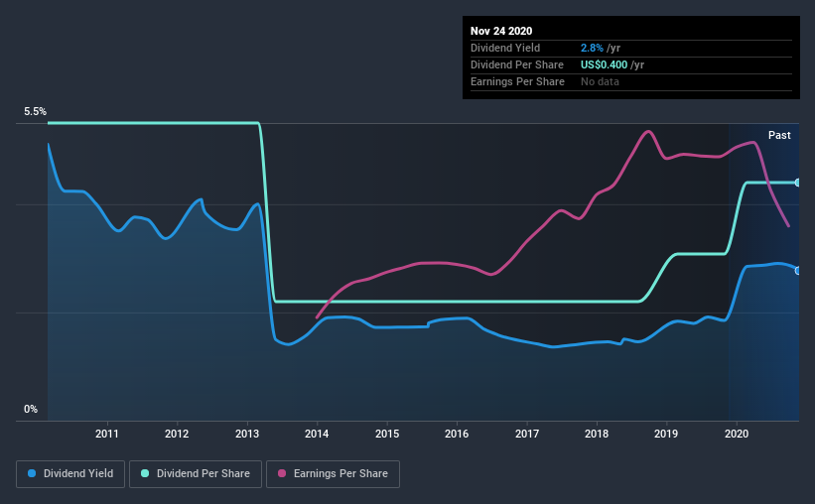This screenshot has height=504, width=815.
Task: Click the tooltip Dividend Yield row label
Action: pos(505,48)
